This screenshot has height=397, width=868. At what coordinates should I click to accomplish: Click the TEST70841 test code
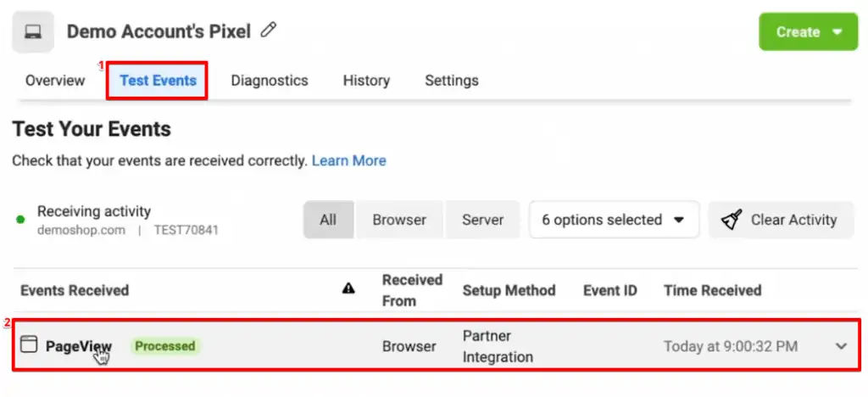pyautogui.click(x=186, y=231)
